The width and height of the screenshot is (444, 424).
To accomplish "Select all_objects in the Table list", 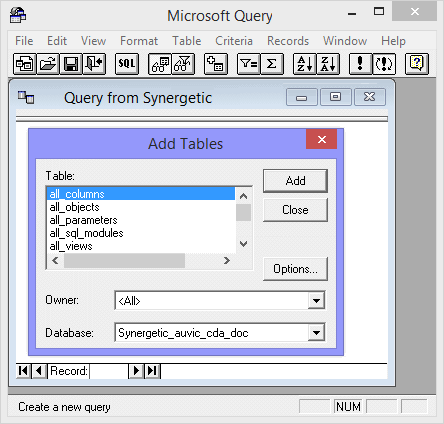I will (x=141, y=207).
